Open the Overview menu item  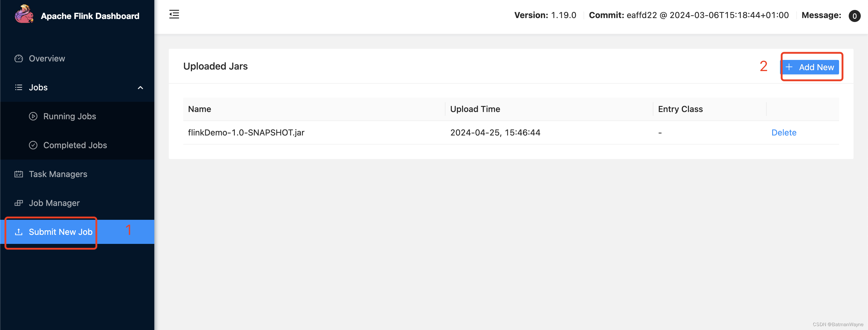77,59
